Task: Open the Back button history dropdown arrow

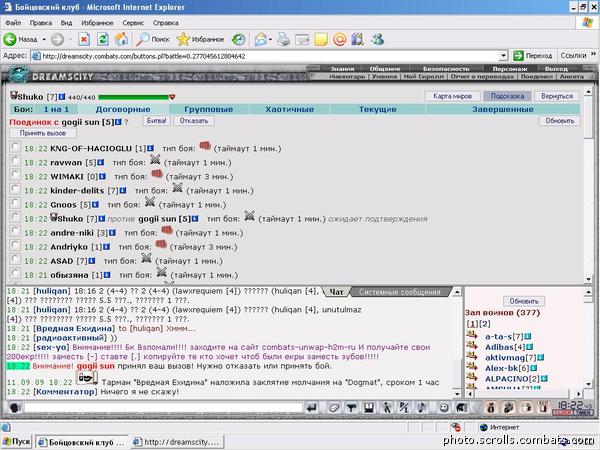Action: pyautogui.click(x=44, y=39)
